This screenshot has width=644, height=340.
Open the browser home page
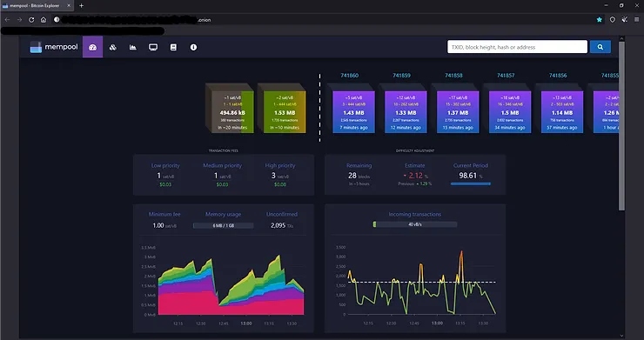pos(44,20)
